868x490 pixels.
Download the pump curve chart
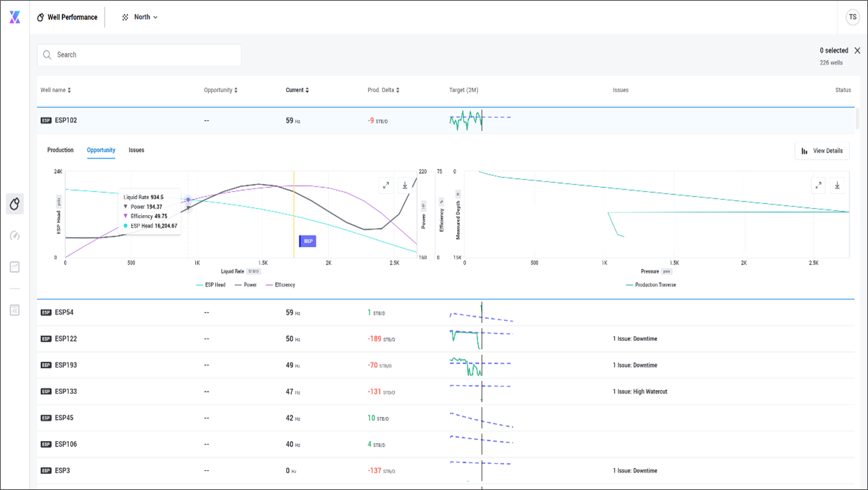(405, 185)
